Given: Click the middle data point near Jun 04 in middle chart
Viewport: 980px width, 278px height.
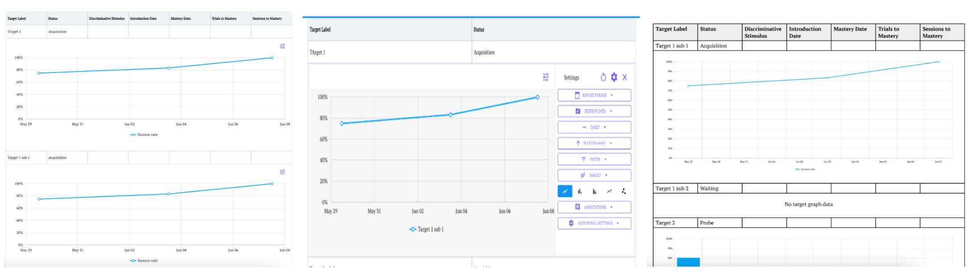Looking at the screenshot, I should click(x=450, y=115).
